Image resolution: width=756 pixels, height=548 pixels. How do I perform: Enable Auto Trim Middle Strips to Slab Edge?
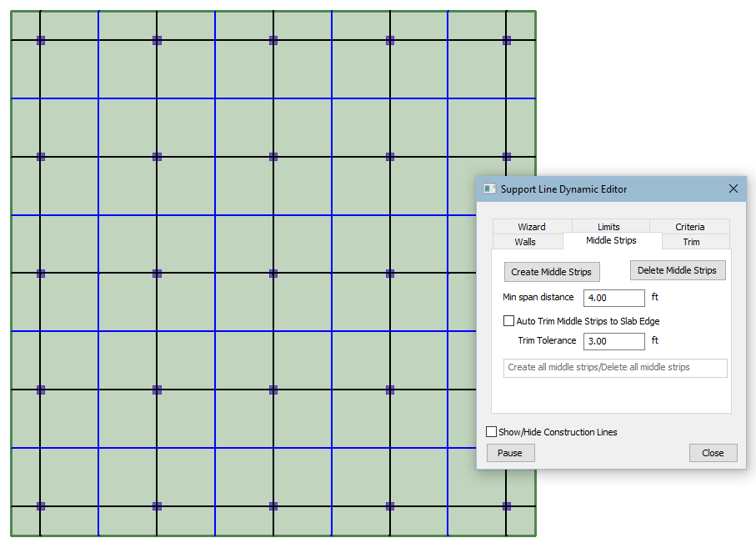point(509,321)
